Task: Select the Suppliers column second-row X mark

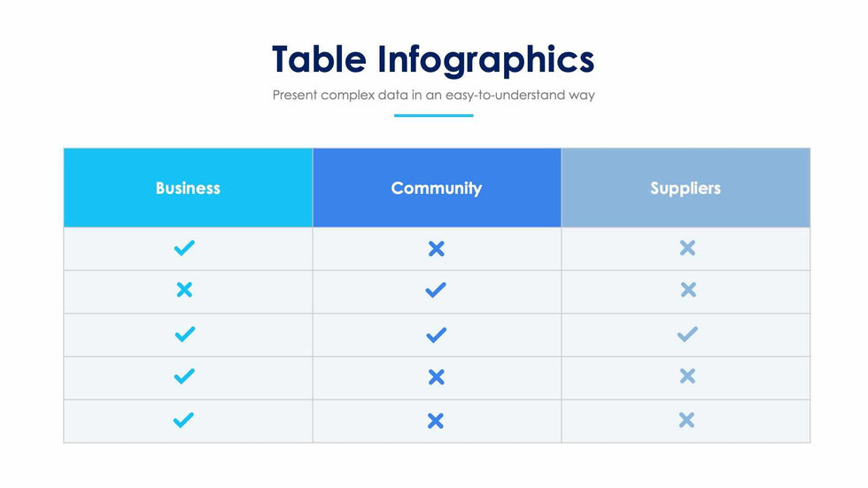Action: point(687,290)
